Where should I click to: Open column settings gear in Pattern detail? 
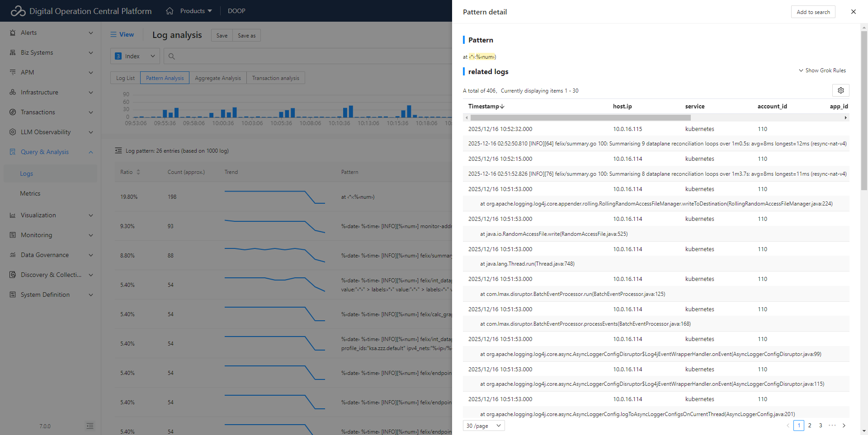(841, 90)
